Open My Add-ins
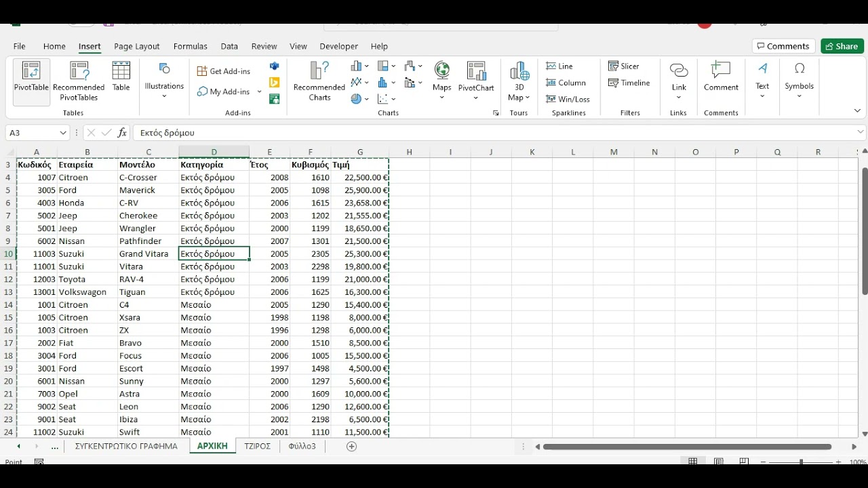The width and height of the screenshot is (868, 488). 224,91
